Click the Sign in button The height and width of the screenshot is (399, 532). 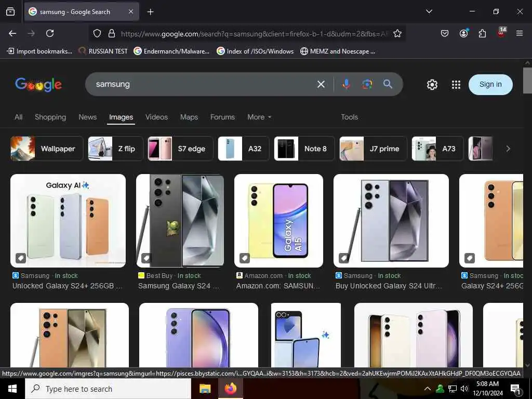click(x=490, y=85)
